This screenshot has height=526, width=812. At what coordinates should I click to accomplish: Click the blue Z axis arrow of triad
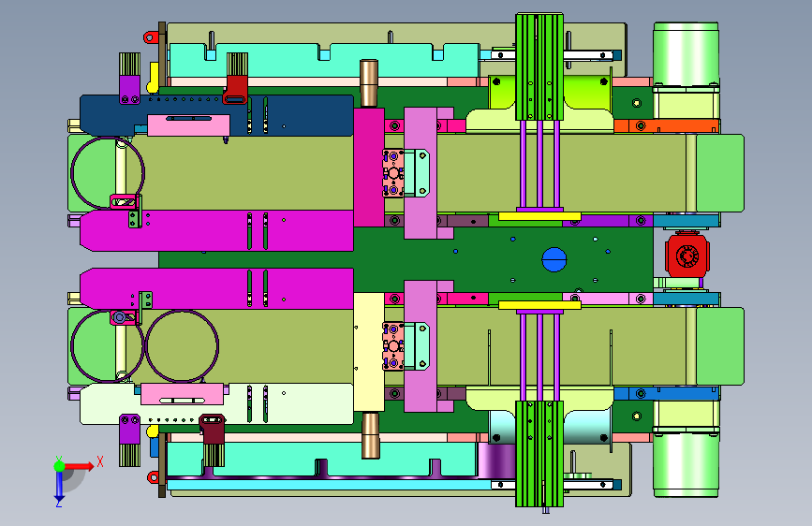(x=59, y=488)
